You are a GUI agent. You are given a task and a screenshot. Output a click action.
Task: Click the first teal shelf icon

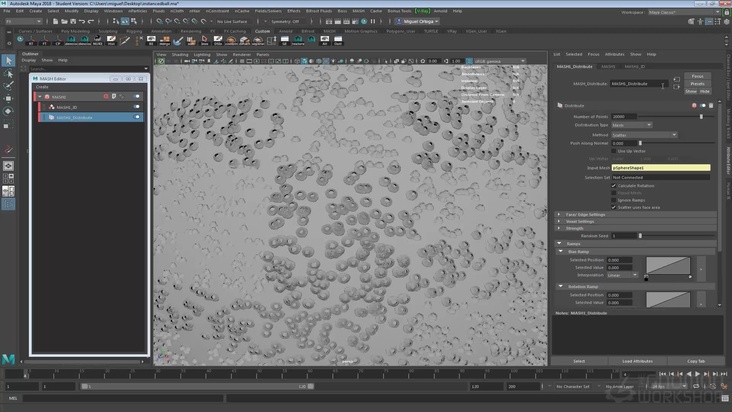click(20, 40)
